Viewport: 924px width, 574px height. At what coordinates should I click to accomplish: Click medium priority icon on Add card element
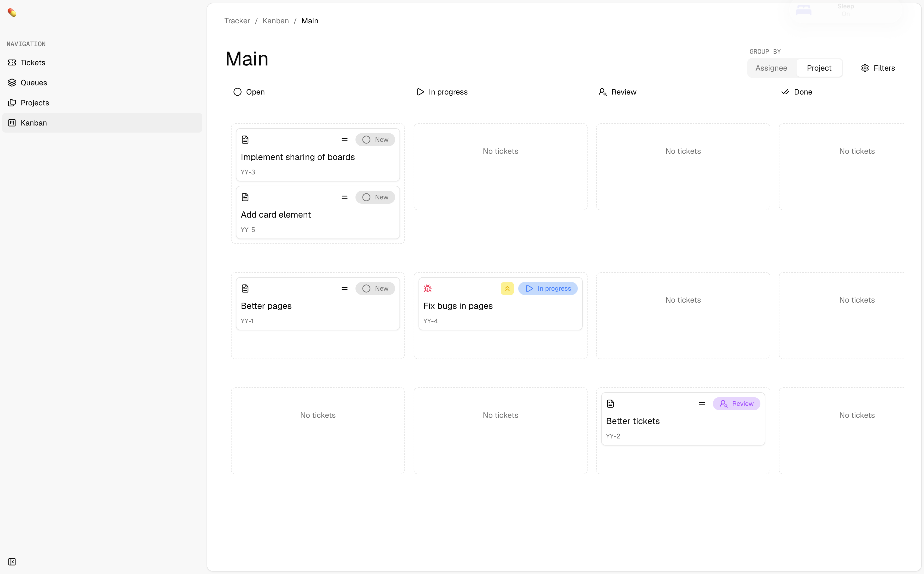(x=344, y=197)
